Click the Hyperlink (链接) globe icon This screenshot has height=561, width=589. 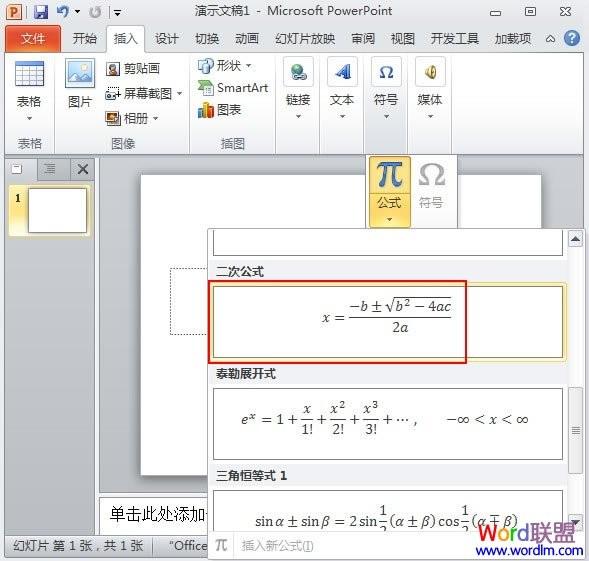(298, 72)
